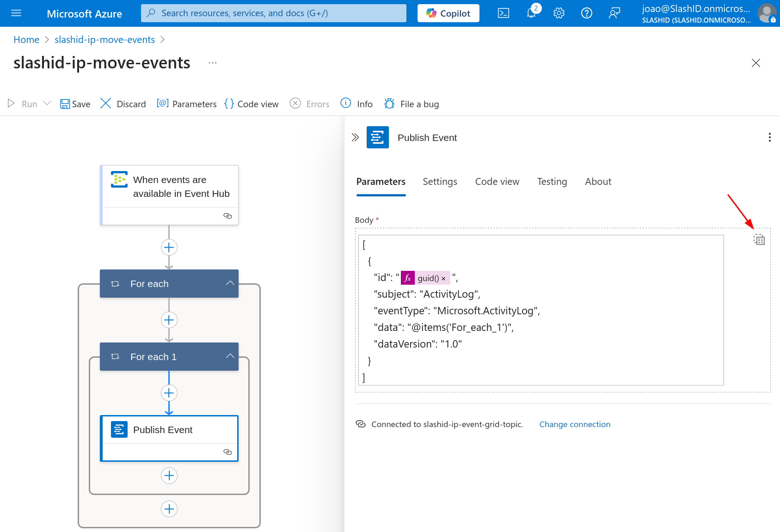Save the workflow

(75, 104)
